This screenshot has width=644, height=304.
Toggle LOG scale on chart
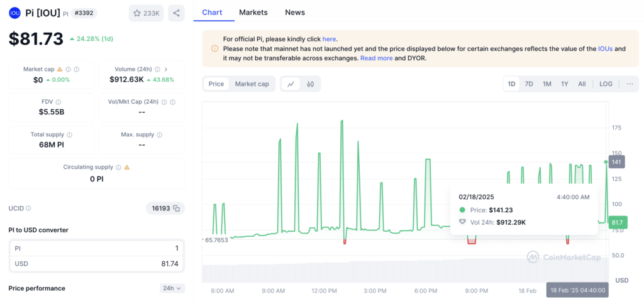pos(606,84)
